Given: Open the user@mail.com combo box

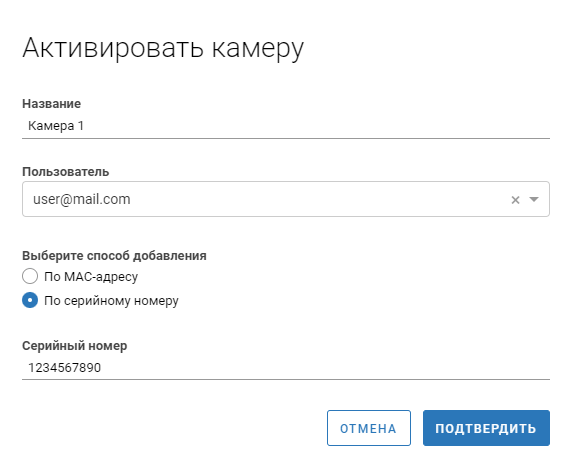Looking at the screenshot, I should (286, 199).
